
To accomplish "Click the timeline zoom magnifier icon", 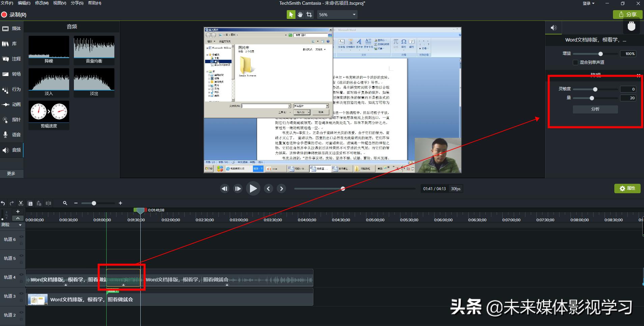I will pyautogui.click(x=65, y=203).
